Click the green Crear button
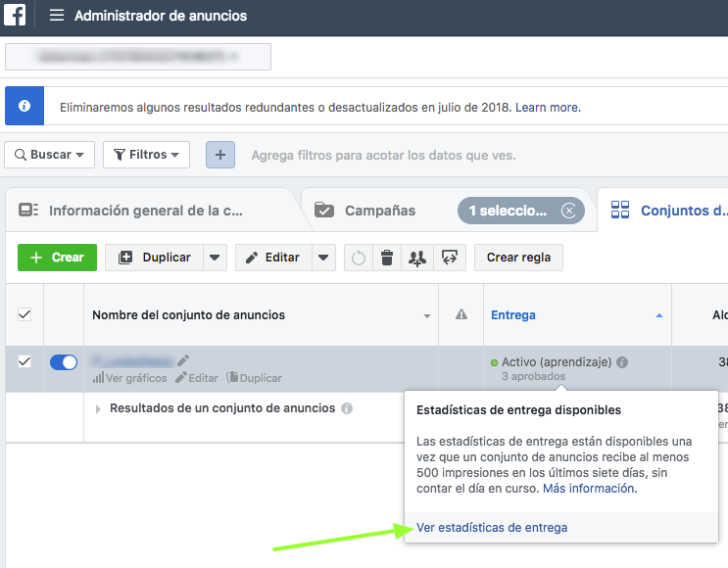The height and width of the screenshot is (568, 728). 57,258
